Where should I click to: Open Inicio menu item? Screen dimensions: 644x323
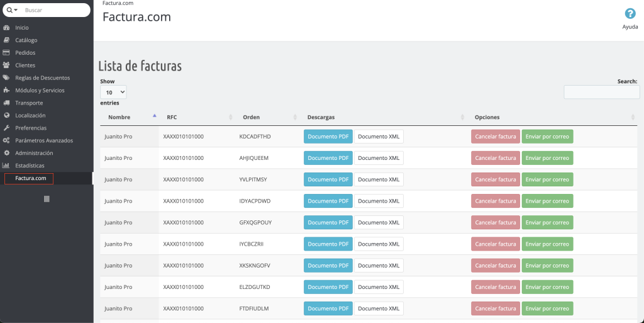click(x=22, y=28)
